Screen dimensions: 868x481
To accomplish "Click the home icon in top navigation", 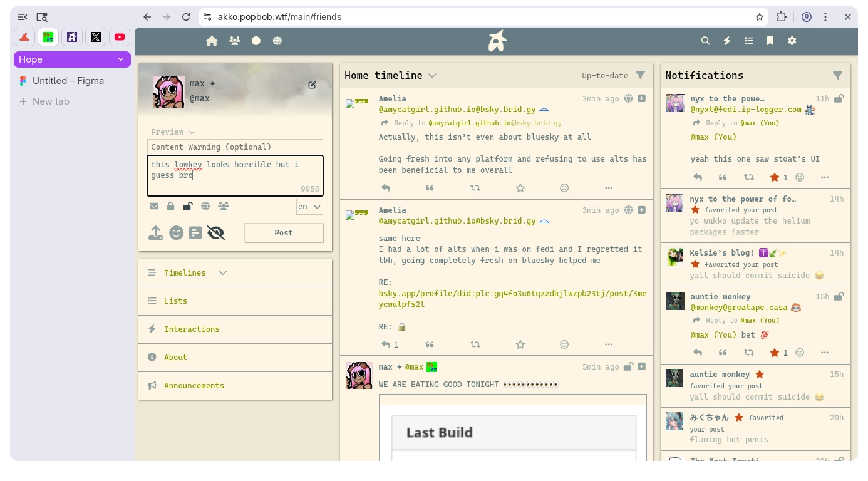I will 212,41.
